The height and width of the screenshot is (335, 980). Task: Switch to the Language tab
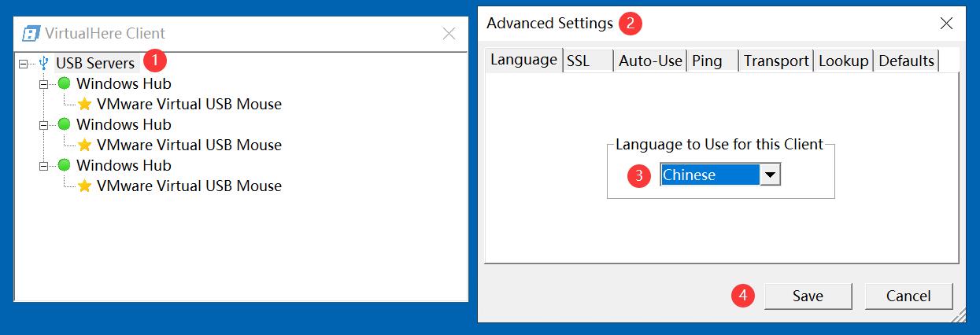click(x=523, y=60)
